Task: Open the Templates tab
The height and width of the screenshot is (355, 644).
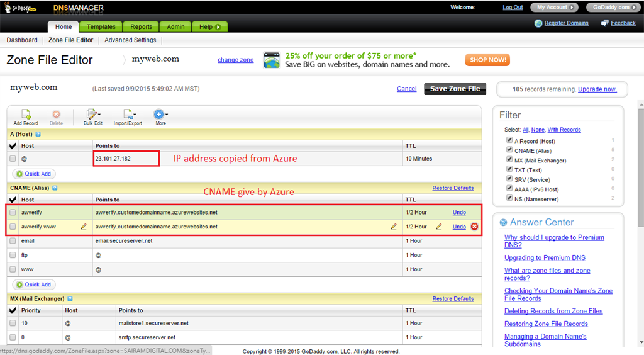Action: tap(101, 26)
